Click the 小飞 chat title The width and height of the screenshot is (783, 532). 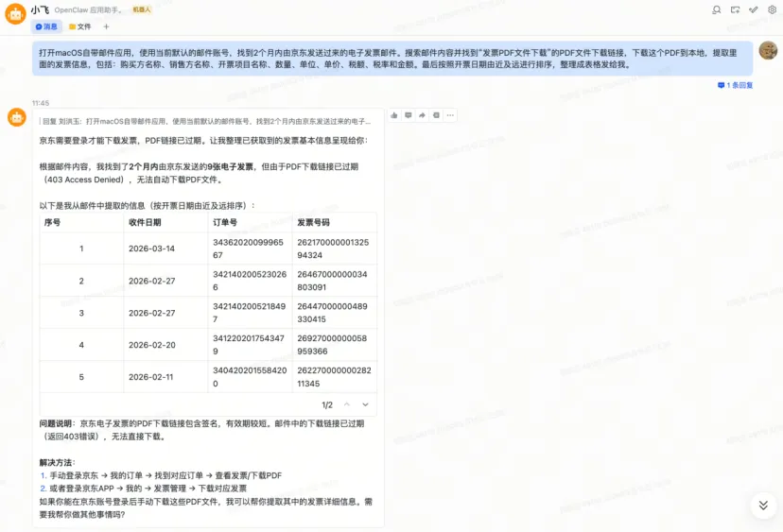40,9
